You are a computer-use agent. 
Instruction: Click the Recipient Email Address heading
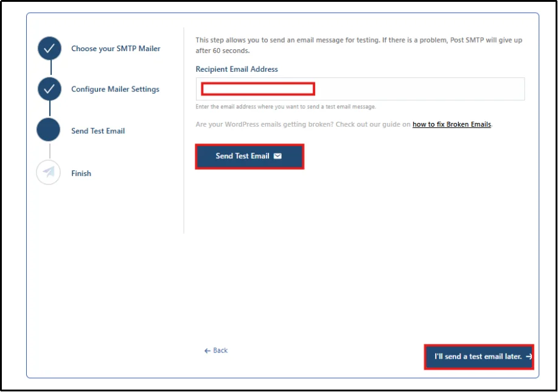(x=237, y=69)
